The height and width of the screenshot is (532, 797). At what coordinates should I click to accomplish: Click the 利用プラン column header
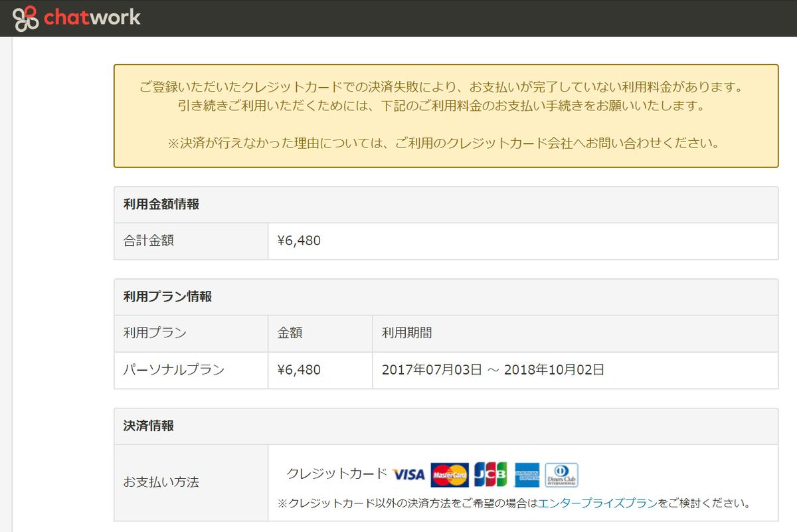tap(191, 333)
